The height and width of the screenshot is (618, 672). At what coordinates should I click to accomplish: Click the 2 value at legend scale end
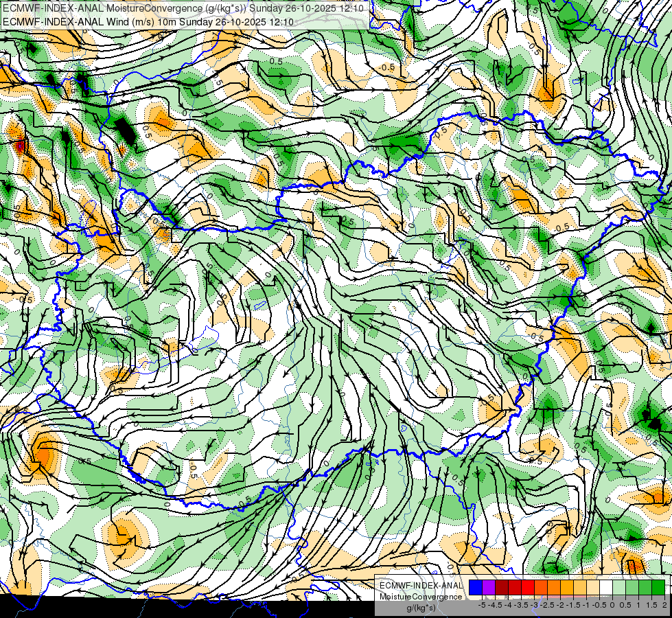coord(664,605)
